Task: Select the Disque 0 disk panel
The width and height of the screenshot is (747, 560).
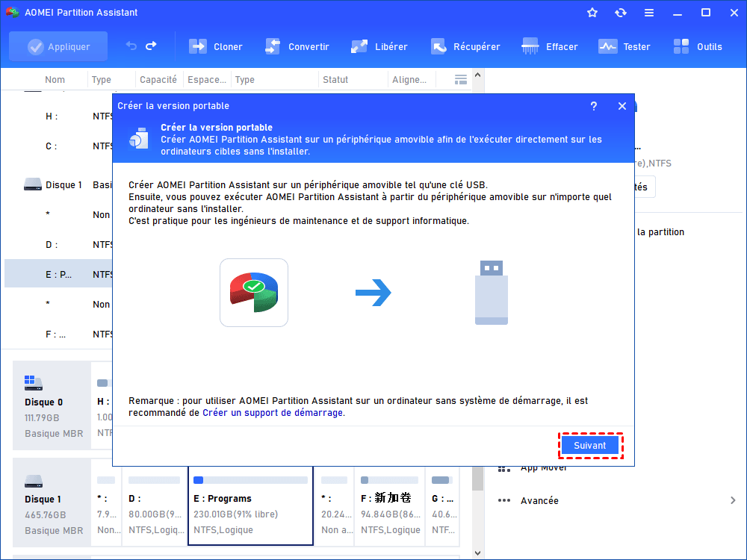Action: point(52,405)
